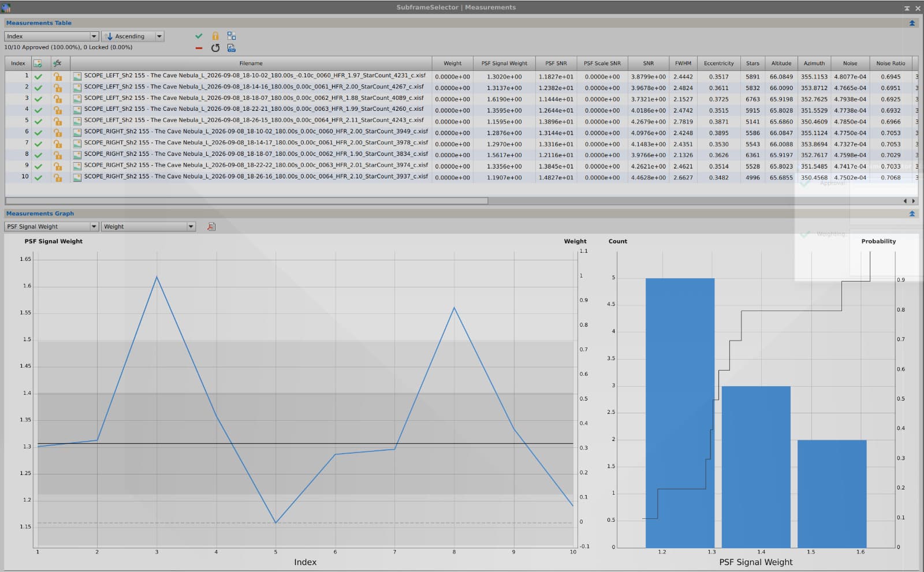Click the save CSV export icon

(x=232, y=48)
